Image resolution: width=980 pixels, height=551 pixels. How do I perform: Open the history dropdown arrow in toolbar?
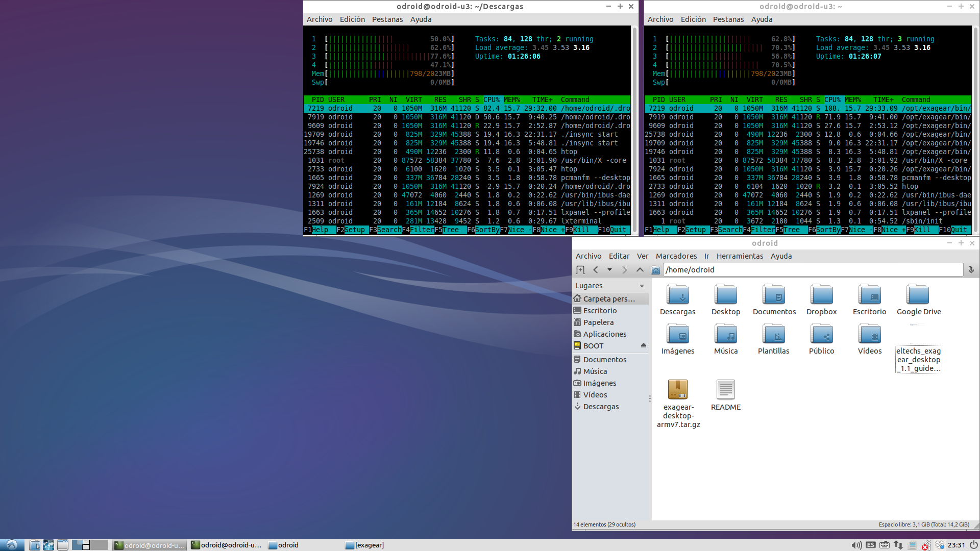609,270
